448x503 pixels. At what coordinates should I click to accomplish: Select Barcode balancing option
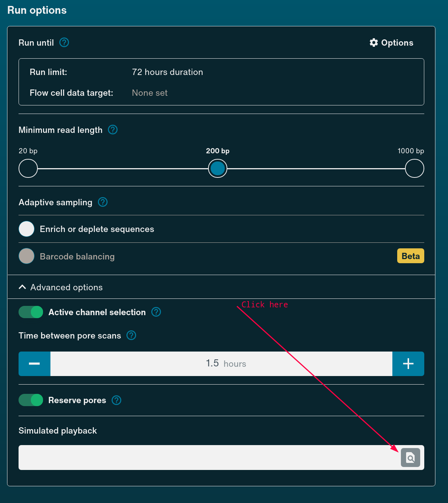point(26,256)
